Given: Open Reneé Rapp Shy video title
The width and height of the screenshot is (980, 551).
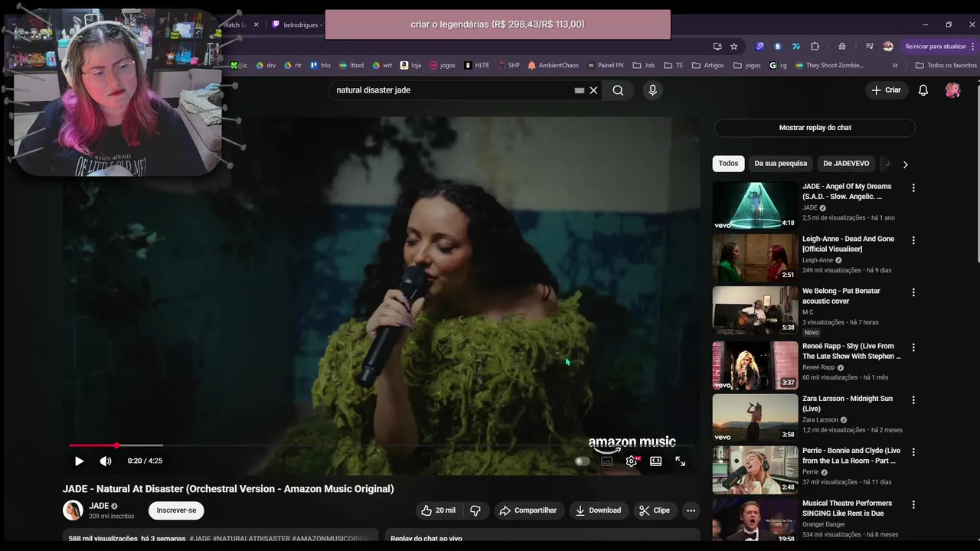Looking at the screenshot, I should point(851,351).
